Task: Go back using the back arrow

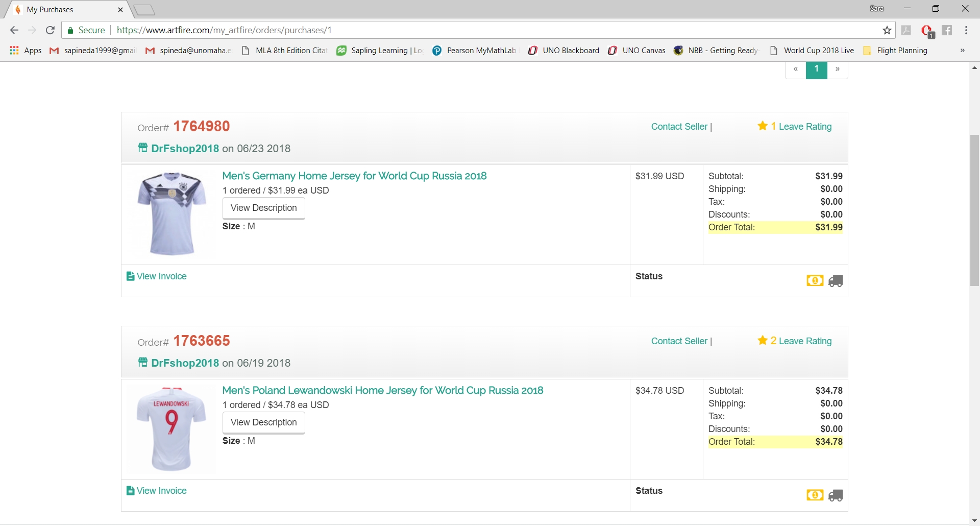Action: pyautogui.click(x=14, y=30)
